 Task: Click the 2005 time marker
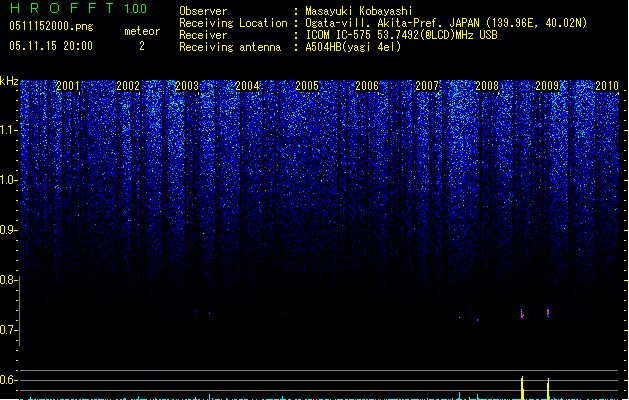tap(307, 86)
